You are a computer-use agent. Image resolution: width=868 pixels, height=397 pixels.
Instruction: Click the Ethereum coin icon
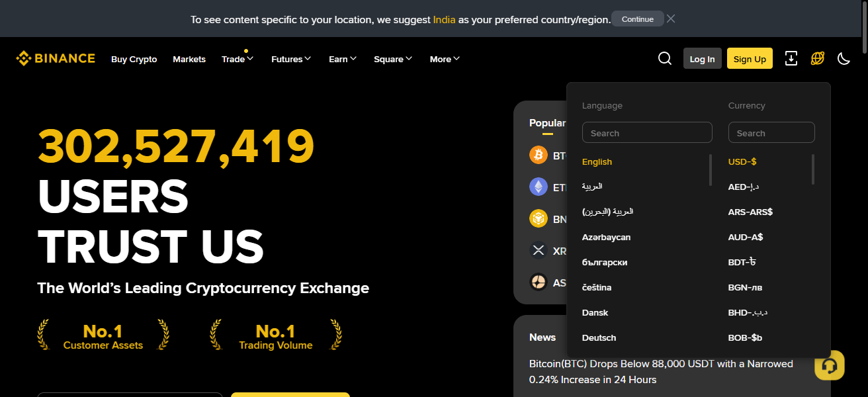[x=539, y=187]
